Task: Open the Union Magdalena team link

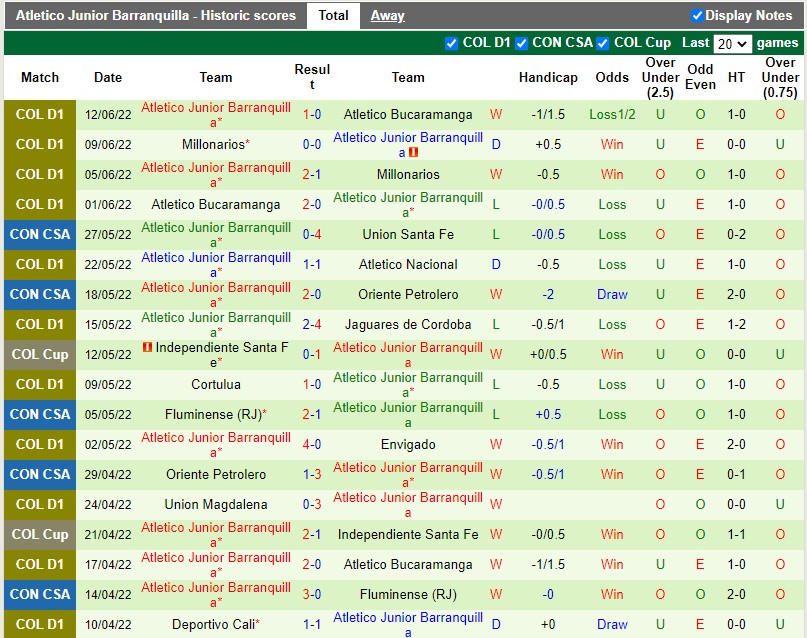Action: (215, 504)
